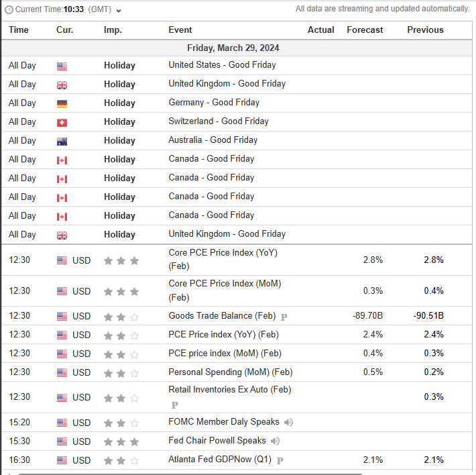Click the Switzerland flag icon
The width and height of the screenshot is (476, 475).
62,122
